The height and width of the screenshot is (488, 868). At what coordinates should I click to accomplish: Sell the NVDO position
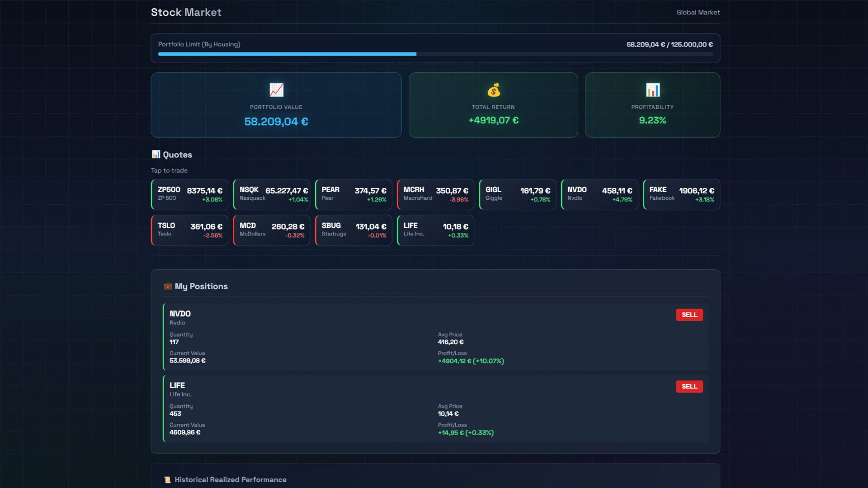[x=689, y=314]
